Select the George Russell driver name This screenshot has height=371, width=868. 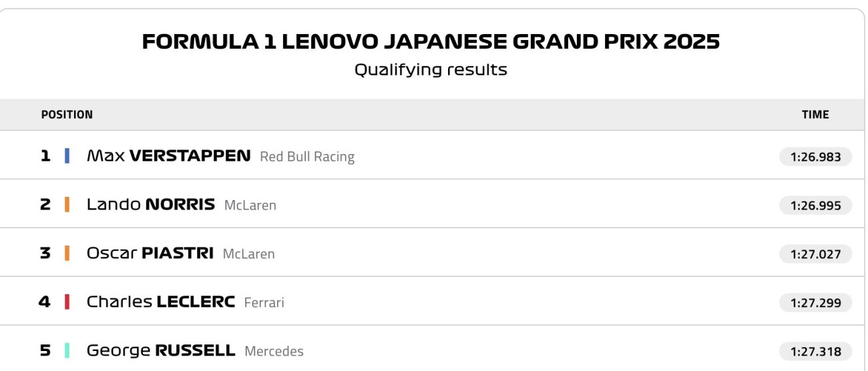[160, 350]
